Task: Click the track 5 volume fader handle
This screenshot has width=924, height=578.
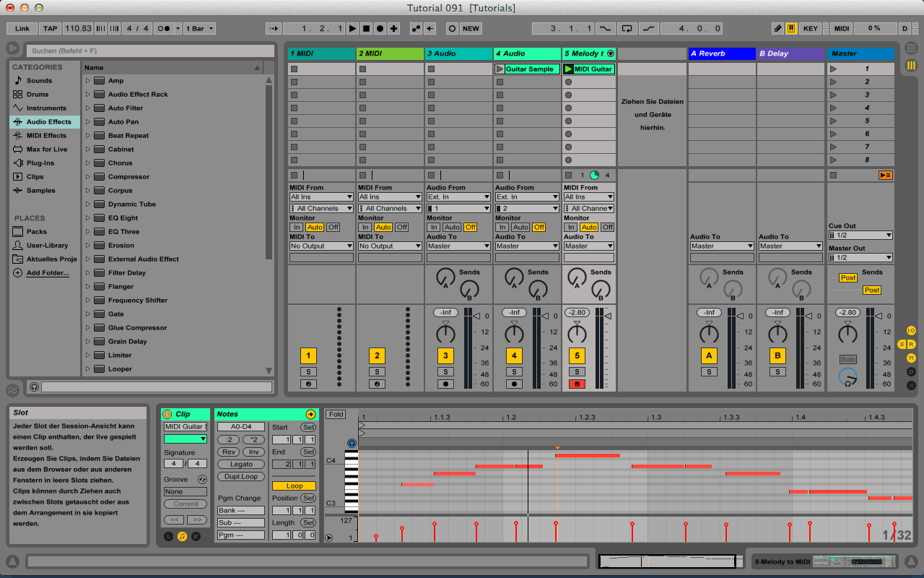Action: click(608, 316)
